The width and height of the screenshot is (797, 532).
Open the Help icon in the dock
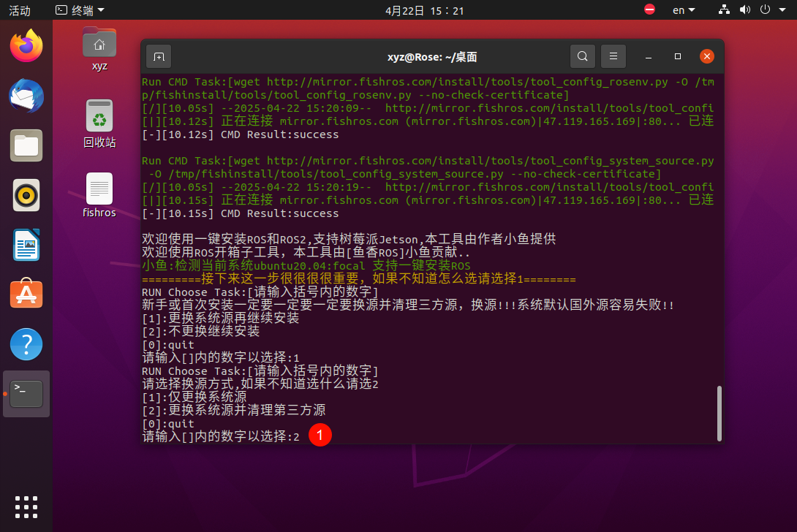pyautogui.click(x=26, y=344)
